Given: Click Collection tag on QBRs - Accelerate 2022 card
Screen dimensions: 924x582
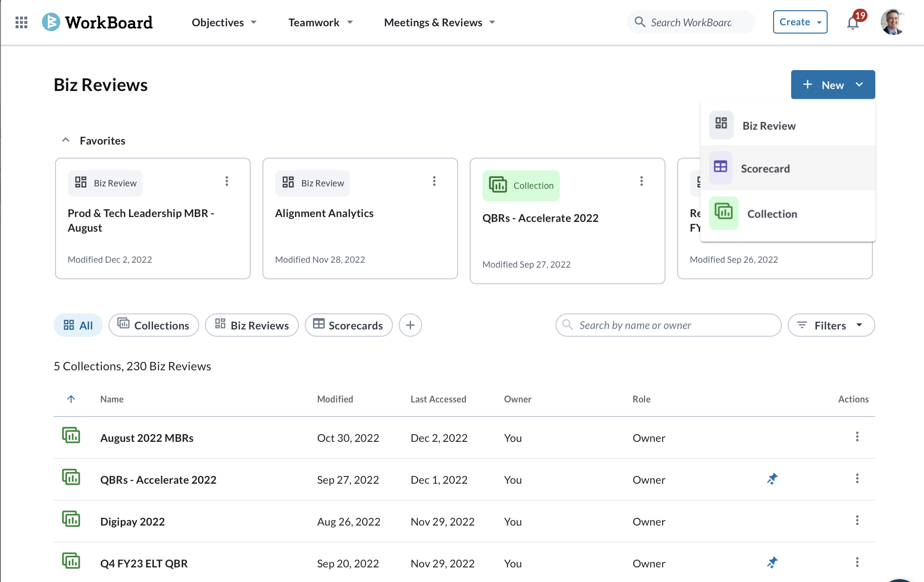Looking at the screenshot, I should pos(521,185).
